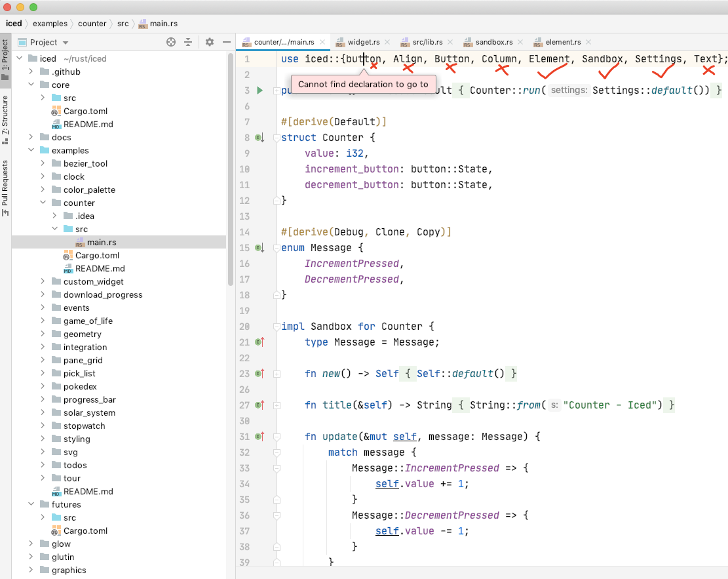728x579 pixels.
Task: Click the iced breadcrumb
Action: [14, 24]
